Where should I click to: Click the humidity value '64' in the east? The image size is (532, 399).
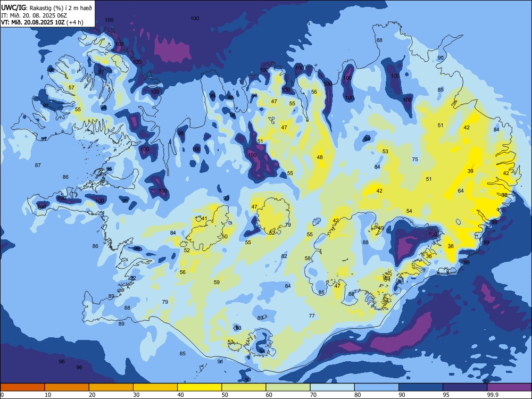[x=461, y=190]
